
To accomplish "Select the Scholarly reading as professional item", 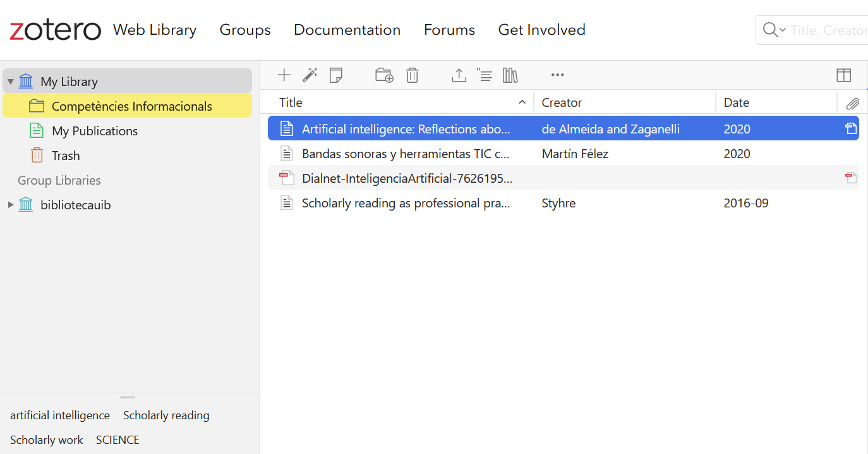I will (564, 202).
